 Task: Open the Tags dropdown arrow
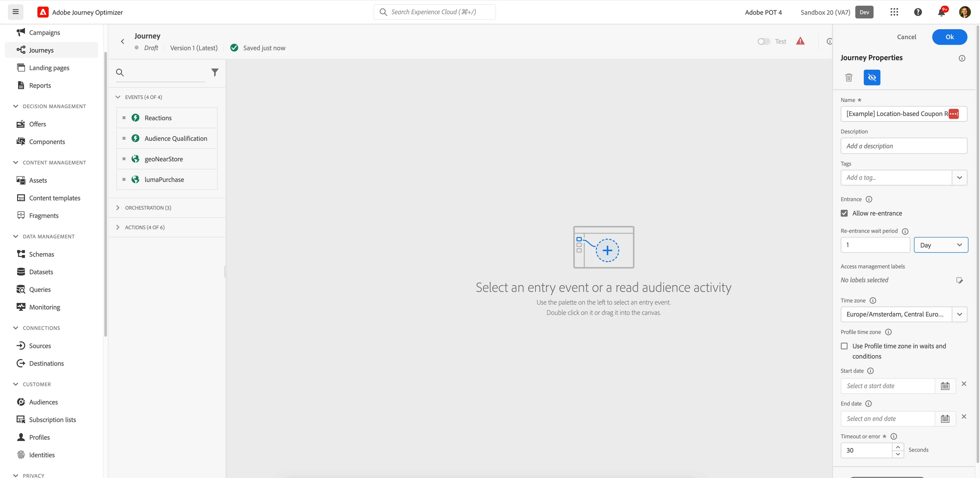pos(959,177)
